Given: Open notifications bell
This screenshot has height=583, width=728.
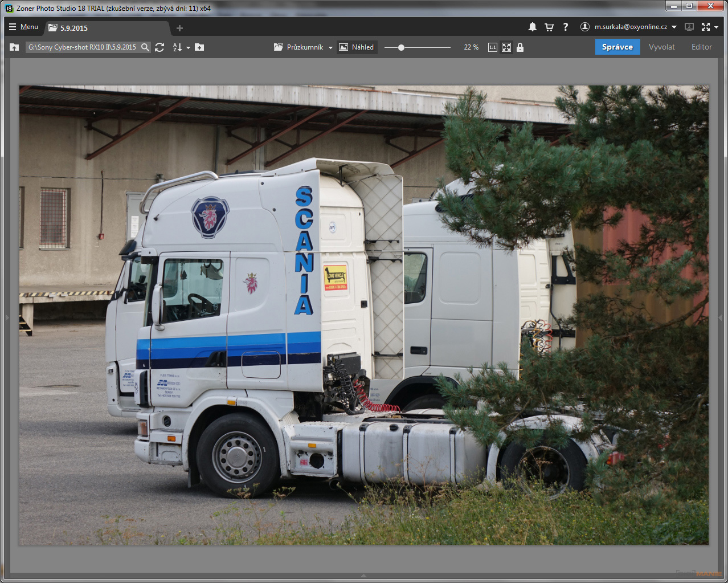Looking at the screenshot, I should coord(532,27).
